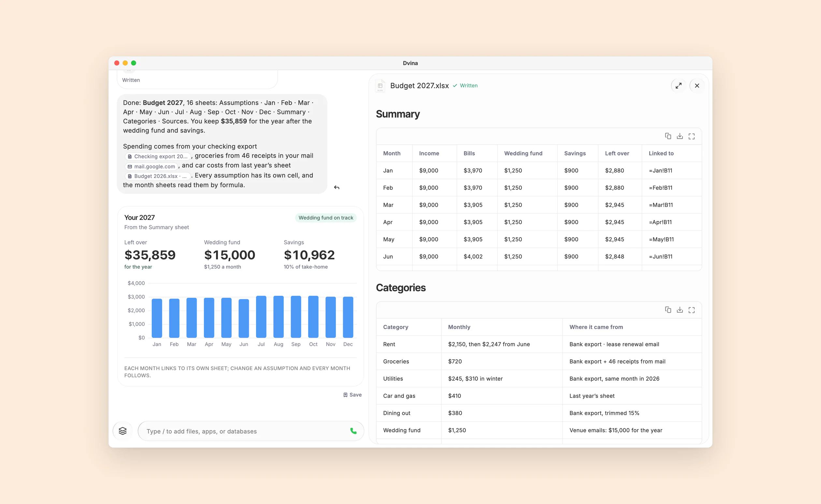The image size is (821, 504).
Task: Select the Rent category row
Action: [539, 344]
